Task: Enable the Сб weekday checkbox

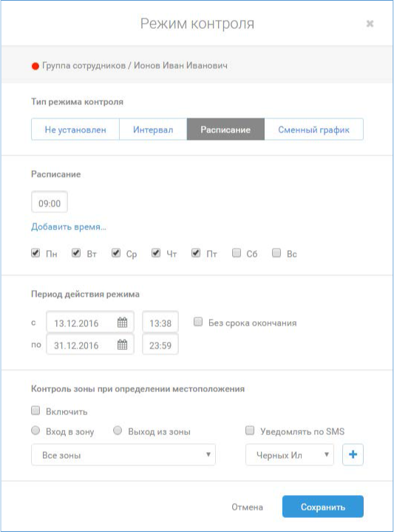Action: [x=237, y=253]
